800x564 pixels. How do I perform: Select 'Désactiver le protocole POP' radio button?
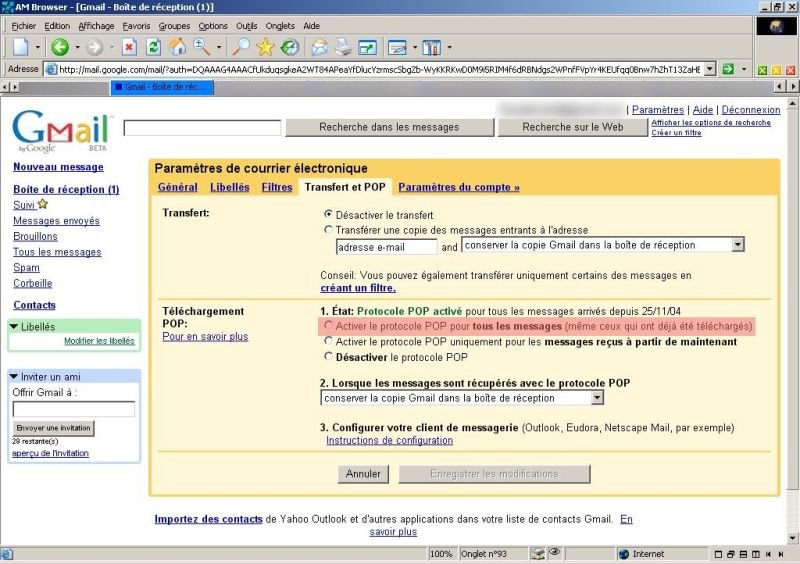[x=329, y=356]
